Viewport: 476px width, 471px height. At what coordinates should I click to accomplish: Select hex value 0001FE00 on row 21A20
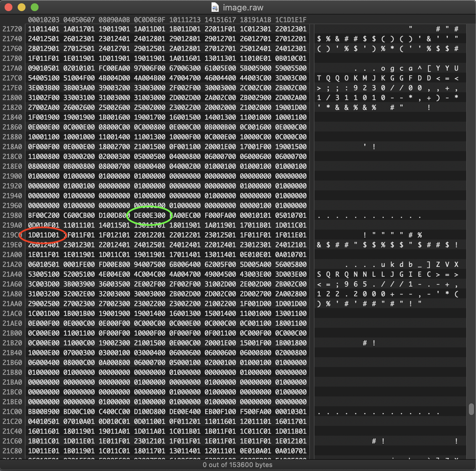click(78, 264)
